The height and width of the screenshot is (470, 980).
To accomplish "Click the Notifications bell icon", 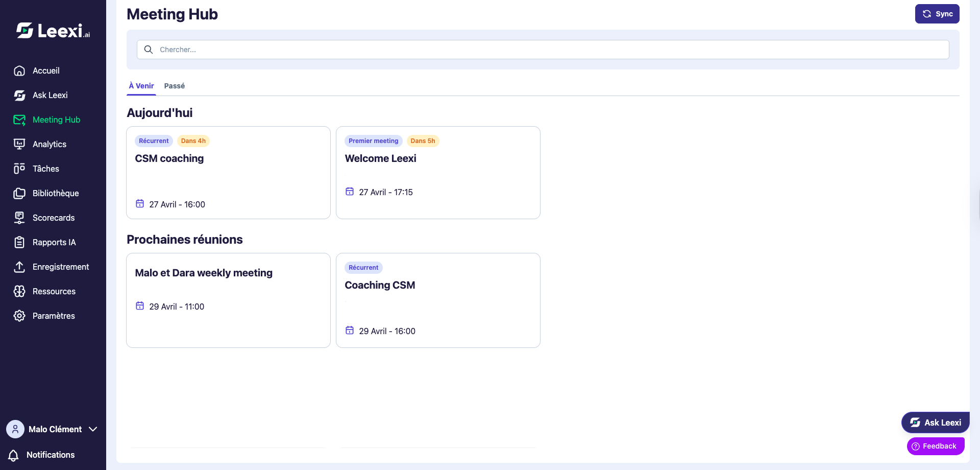I will pos(14,455).
